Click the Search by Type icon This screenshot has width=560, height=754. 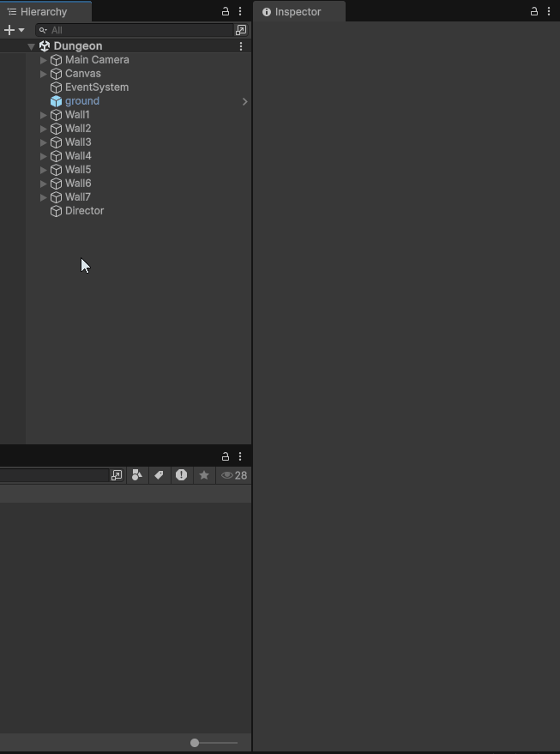(x=137, y=475)
